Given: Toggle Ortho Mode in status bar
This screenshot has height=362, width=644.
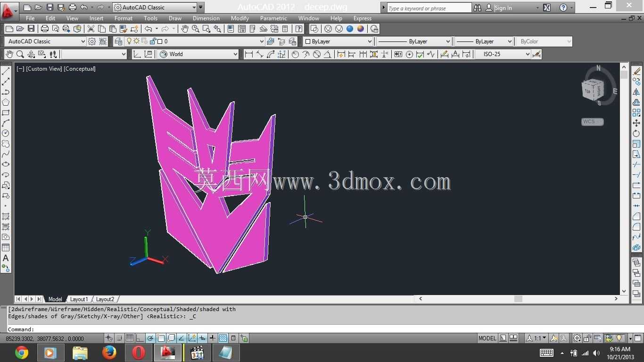Looking at the screenshot, I should 140,338.
